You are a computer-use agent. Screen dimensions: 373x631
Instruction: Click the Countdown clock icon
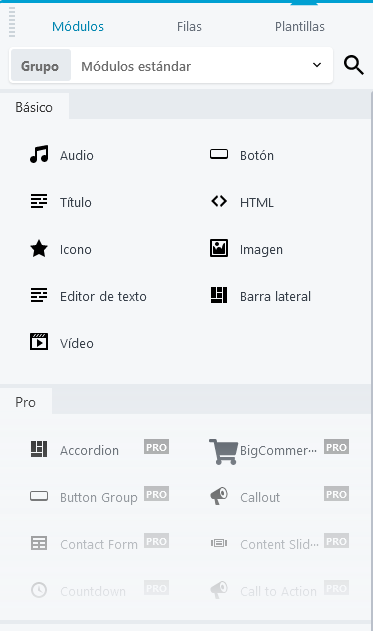pos(39,590)
